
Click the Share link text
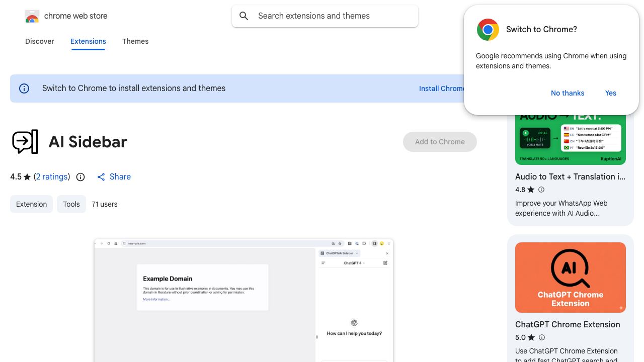tap(120, 177)
